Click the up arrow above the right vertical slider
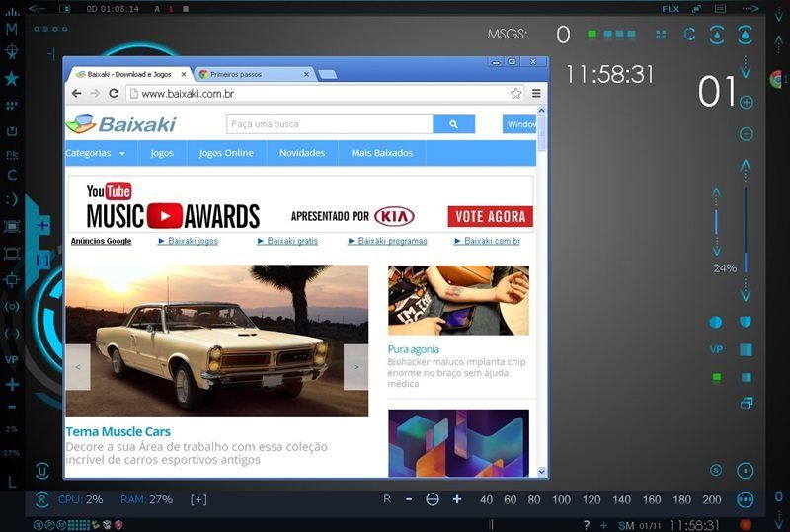790x532 pixels. coord(746,170)
